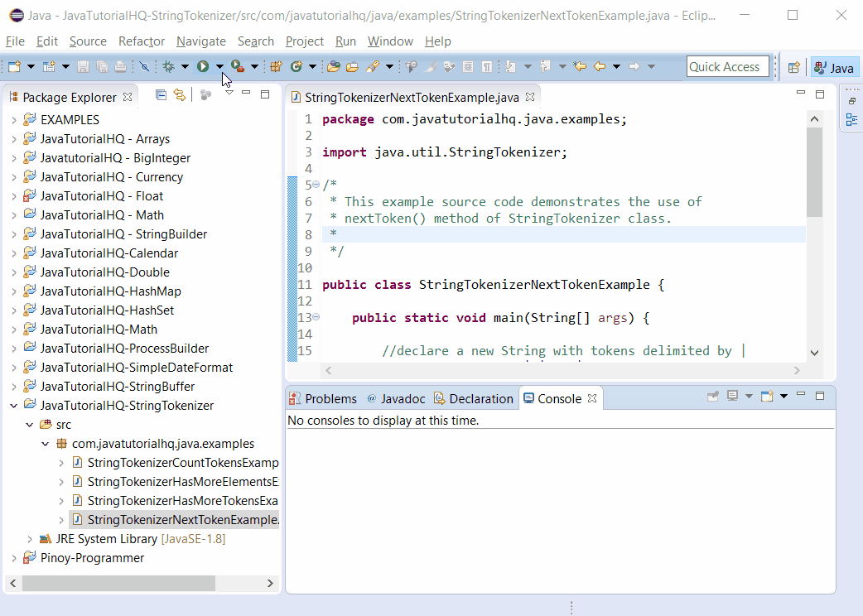Start a Debug session with the bug icon
Viewport: 863px width, 616px height.
tap(170, 66)
